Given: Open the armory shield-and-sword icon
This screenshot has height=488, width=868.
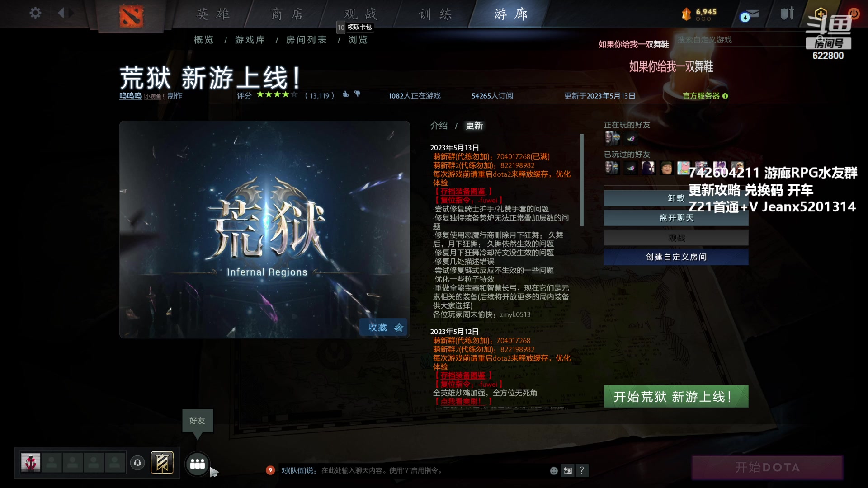Looking at the screenshot, I should click(x=787, y=14).
